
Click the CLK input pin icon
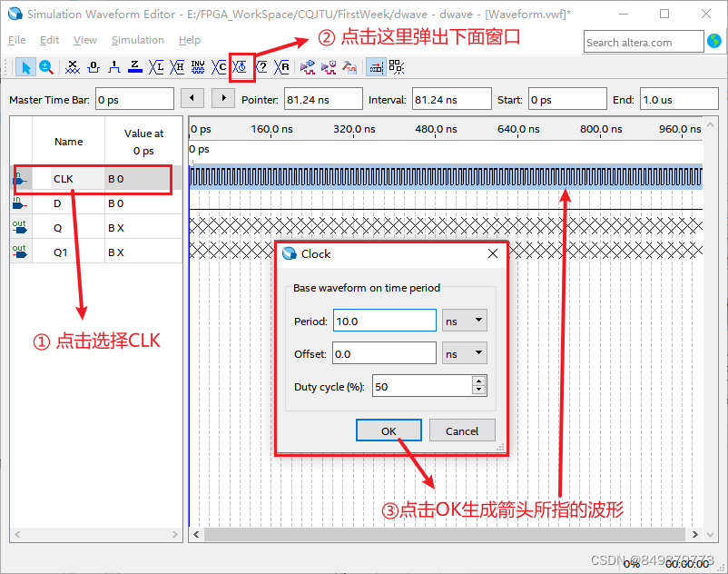point(20,179)
